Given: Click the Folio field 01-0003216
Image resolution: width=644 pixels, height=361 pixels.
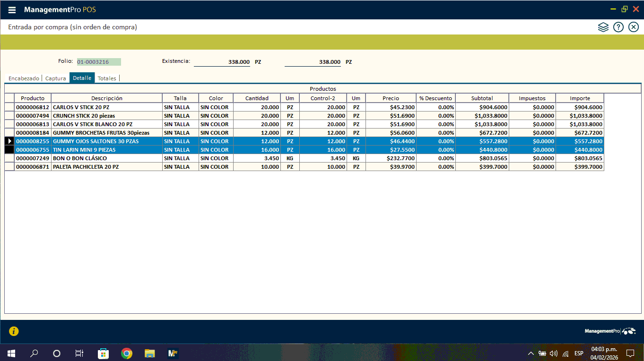Looking at the screenshot, I should 99,62.
